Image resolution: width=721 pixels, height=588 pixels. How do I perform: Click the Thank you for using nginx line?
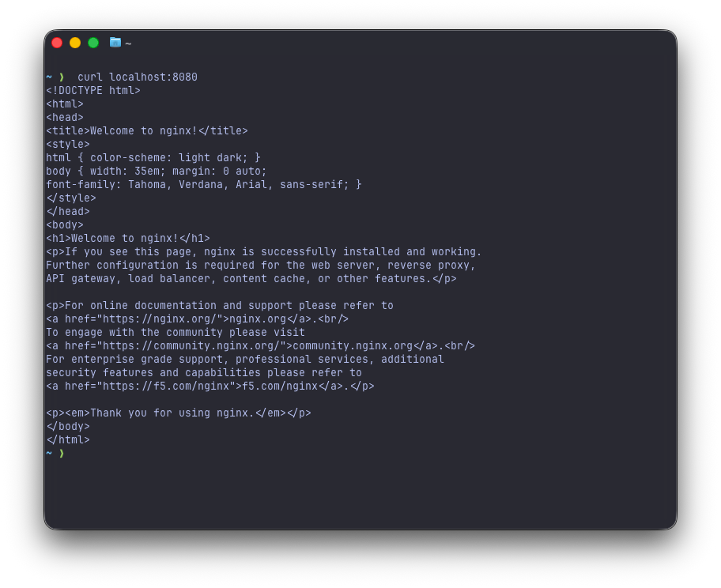[x=179, y=413]
